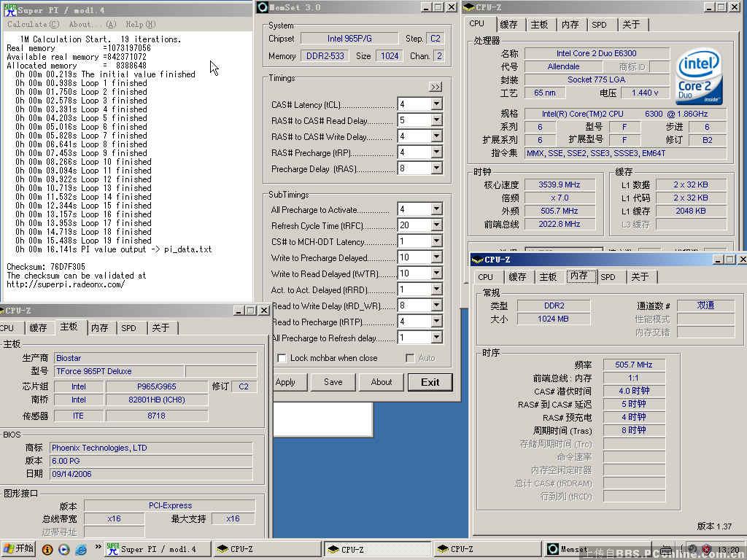Open Refresh Cycle Time (tRFC) dropdown
This screenshot has height=560, width=747.
coord(436,225)
